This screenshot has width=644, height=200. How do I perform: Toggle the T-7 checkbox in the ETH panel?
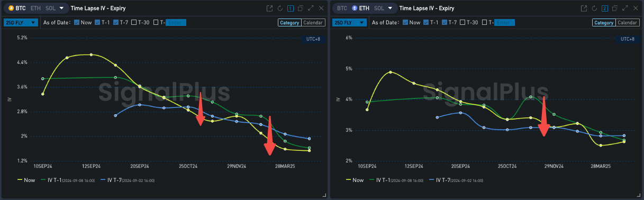coord(445,22)
